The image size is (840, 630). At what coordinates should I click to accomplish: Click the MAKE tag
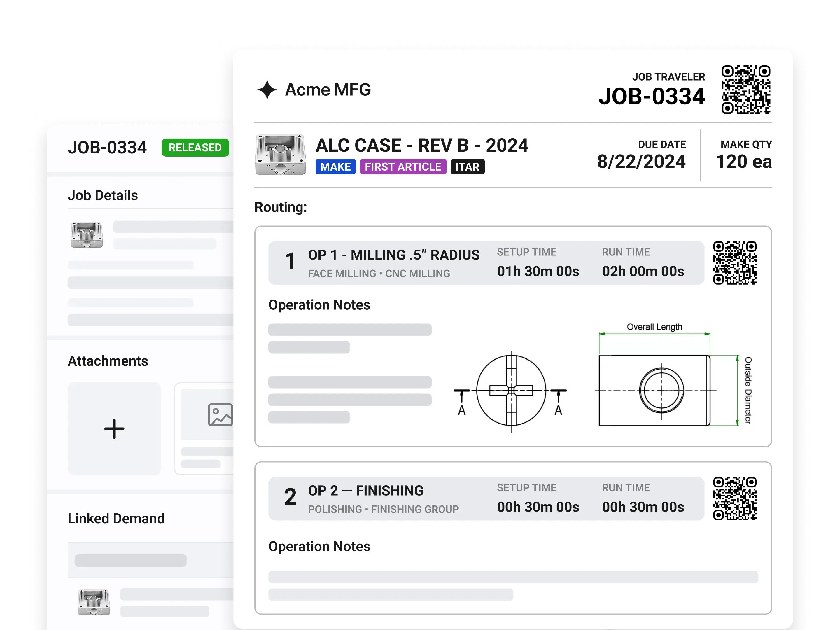tap(335, 167)
